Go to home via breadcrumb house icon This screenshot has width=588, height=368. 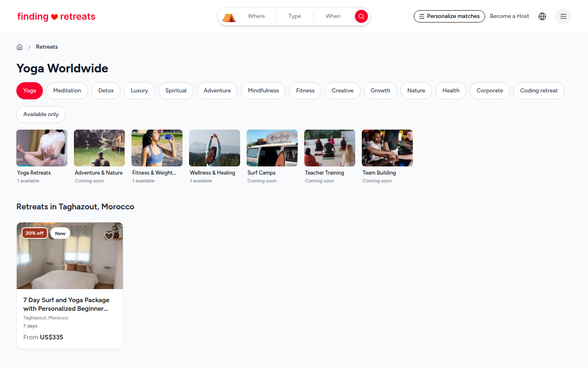point(20,47)
